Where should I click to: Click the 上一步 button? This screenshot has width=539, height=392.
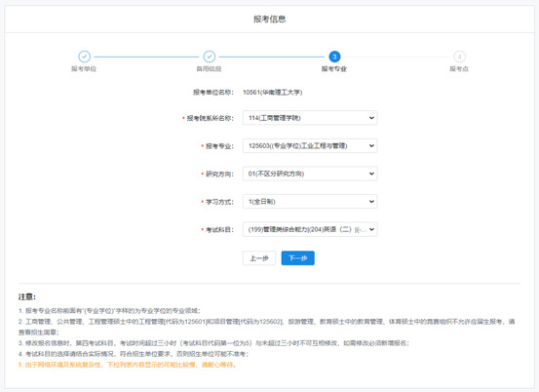coord(259,257)
